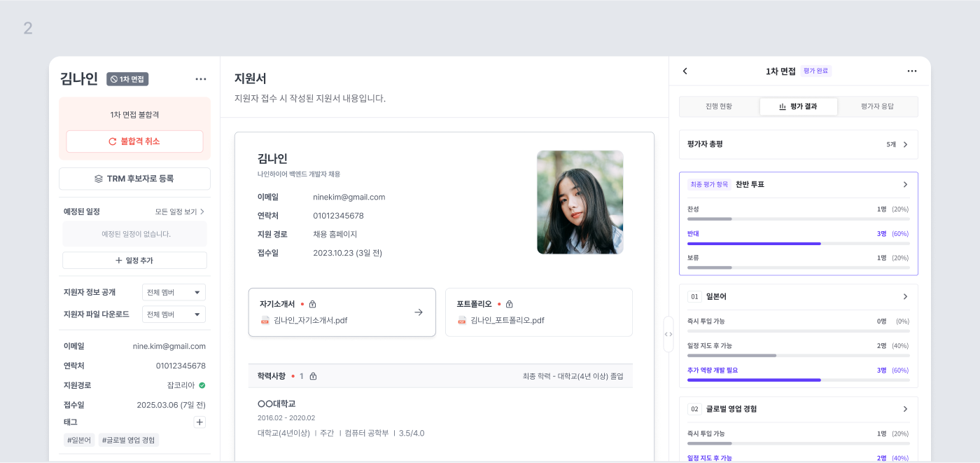980x463 pixels.
Task: Expand 평가자 총평 row chevron
Action: [905, 144]
